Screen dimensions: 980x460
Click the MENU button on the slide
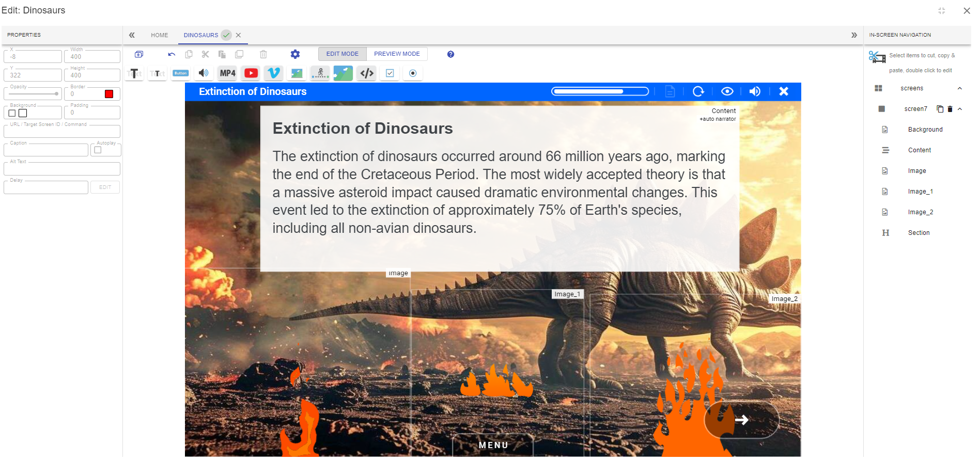point(493,445)
